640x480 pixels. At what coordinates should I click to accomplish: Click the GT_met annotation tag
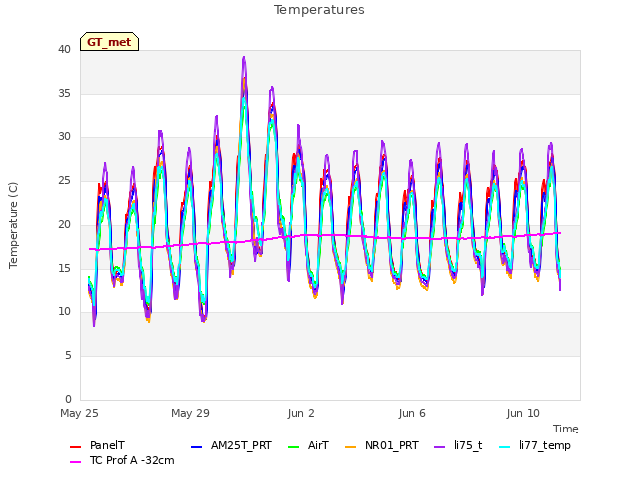click(x=109, y=42)
